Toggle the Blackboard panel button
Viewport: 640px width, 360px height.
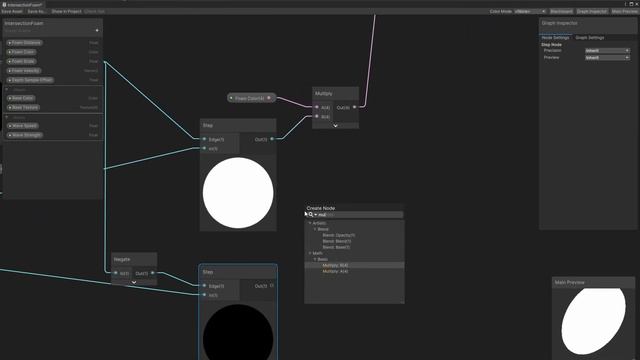[x=561, y=11]
